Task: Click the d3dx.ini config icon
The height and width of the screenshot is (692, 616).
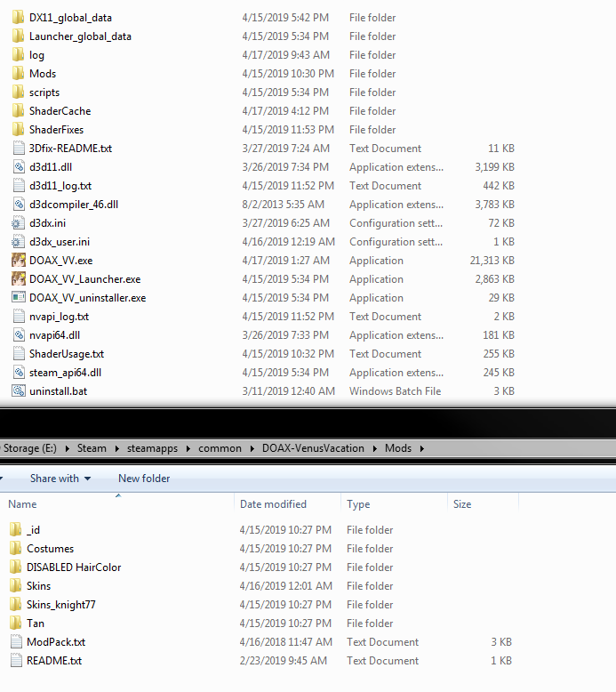Action: click(x=18, y=223)
